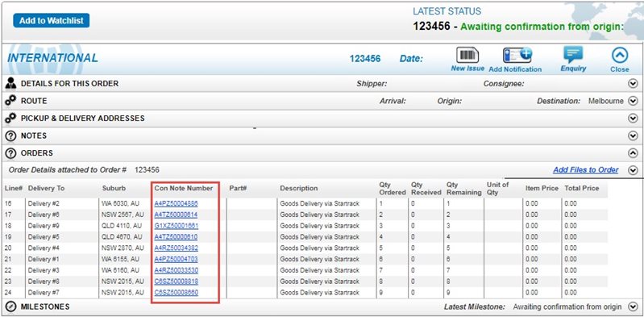Click the gears icon beside Pickup & Delivery Addresses
Screen dimensions: 644x317
coord(11,118)
